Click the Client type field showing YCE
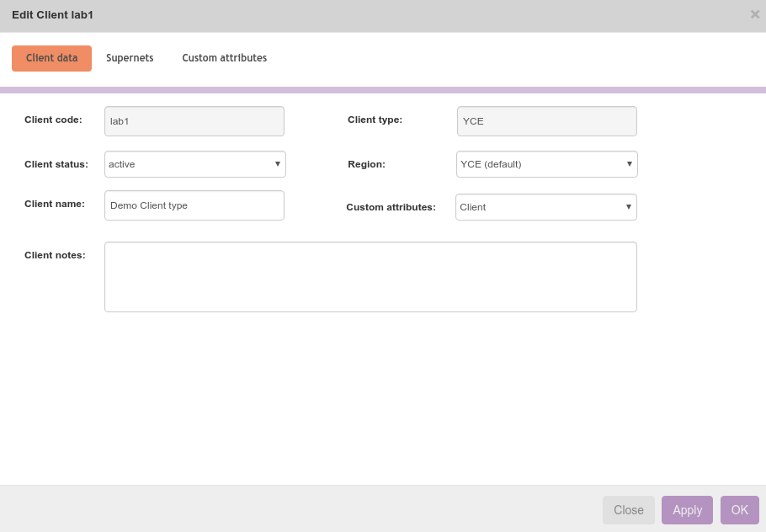766x532 pixels. tap(546, 121)
